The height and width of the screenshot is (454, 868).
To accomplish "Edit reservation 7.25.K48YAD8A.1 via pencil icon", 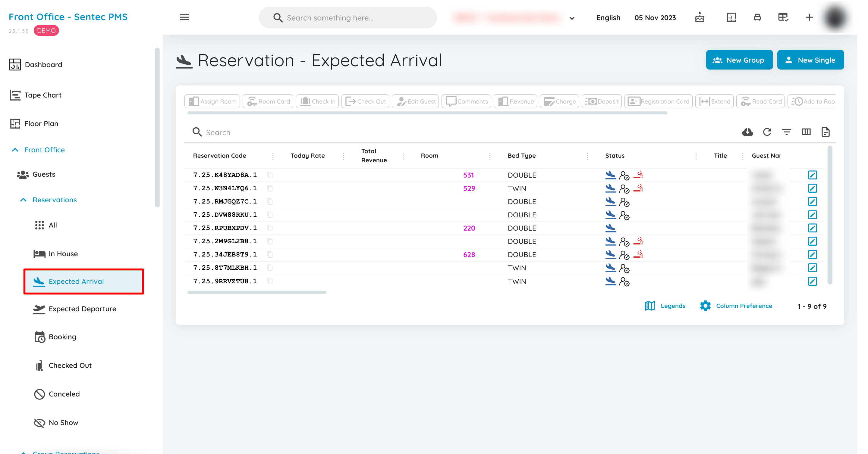I will pyautogui.click(x=813, y=175).
